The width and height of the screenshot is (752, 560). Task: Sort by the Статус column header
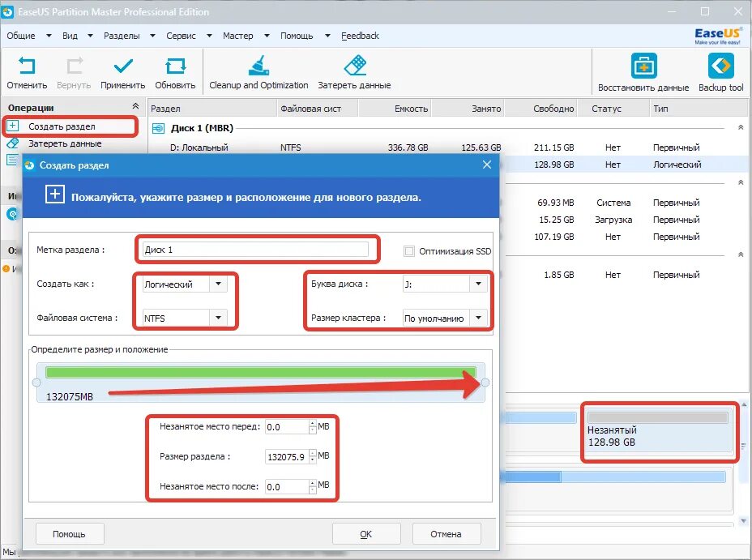[613, 109]
